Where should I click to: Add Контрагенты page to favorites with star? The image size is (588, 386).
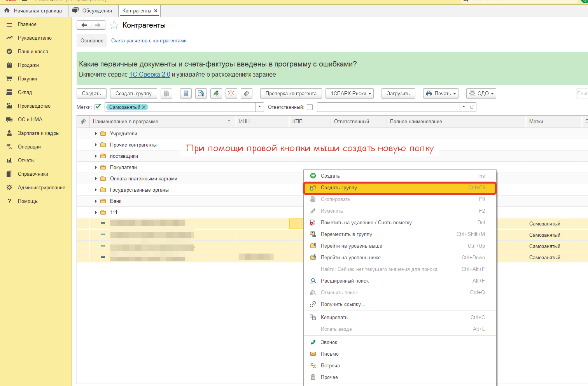point(114,25)
